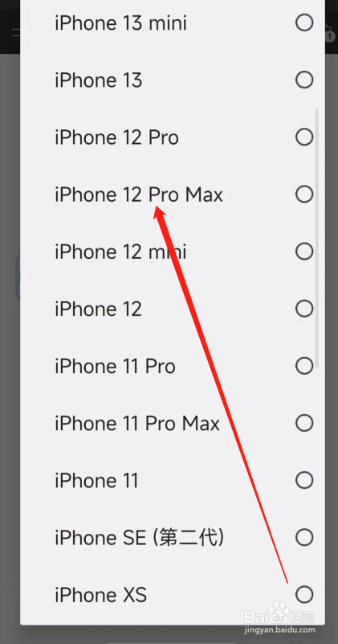The height and width of the screenshot is (644, 338).
Task: Click the device list scrollbar thumb
Action: coord(316,238)
